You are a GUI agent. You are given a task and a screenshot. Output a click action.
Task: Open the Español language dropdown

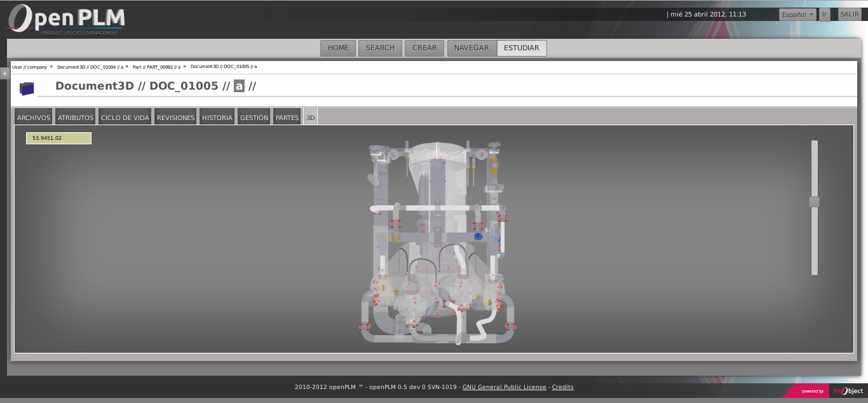pyautogui.click(x=797, y=14)
